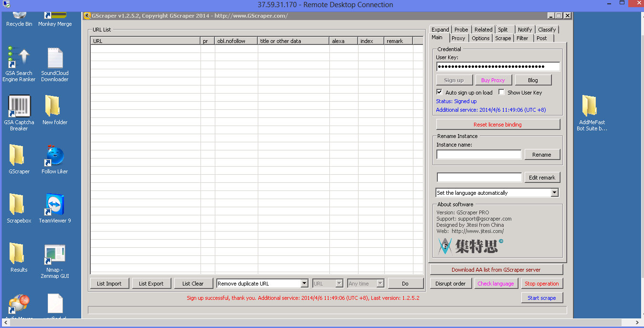Sort by the pr column header
Image resolution: width=644 pixels, height=328 pixels.
pos(207,41)
